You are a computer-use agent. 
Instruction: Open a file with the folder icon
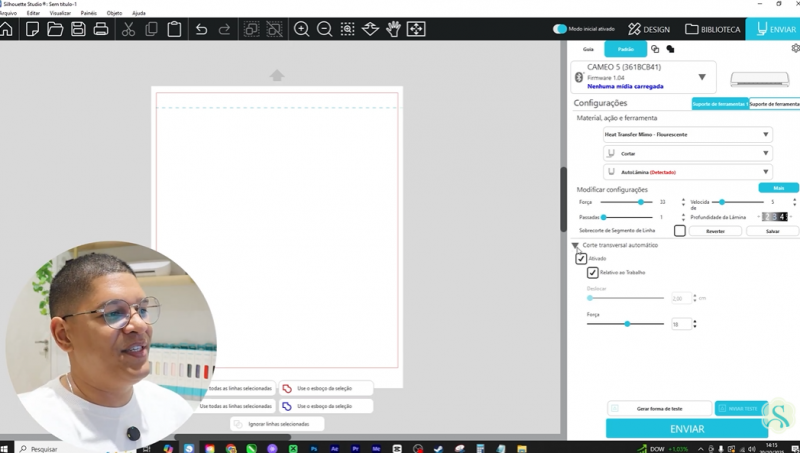[55, 30]
